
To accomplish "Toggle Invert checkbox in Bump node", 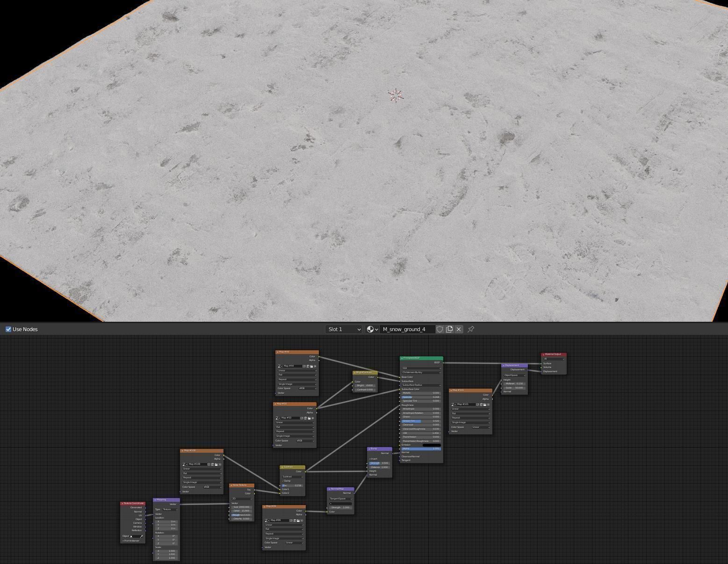I will 370,459.
